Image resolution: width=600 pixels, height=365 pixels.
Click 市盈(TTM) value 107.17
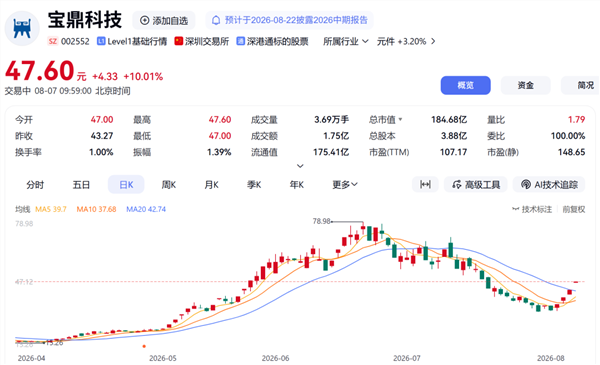[453, 152]
